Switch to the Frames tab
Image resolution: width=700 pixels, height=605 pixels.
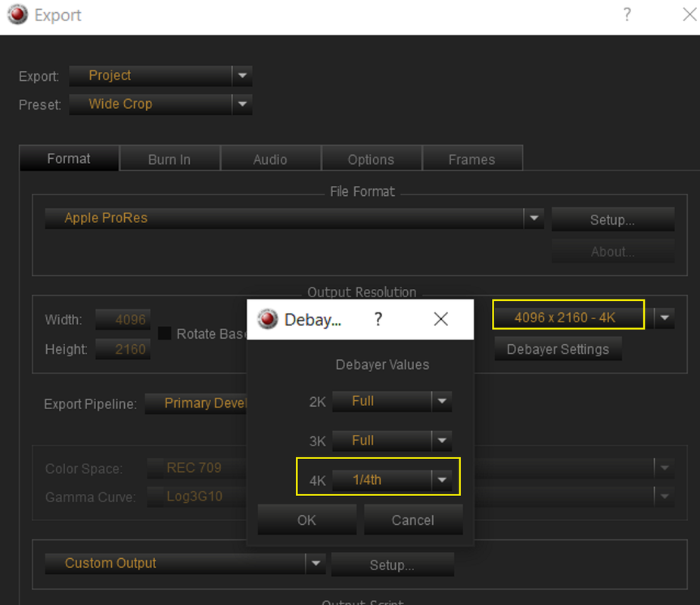point(472,160)
